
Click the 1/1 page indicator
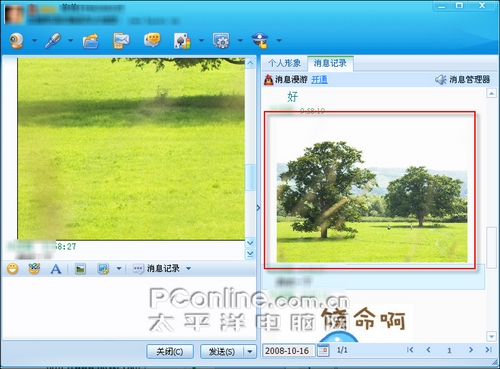342,350
